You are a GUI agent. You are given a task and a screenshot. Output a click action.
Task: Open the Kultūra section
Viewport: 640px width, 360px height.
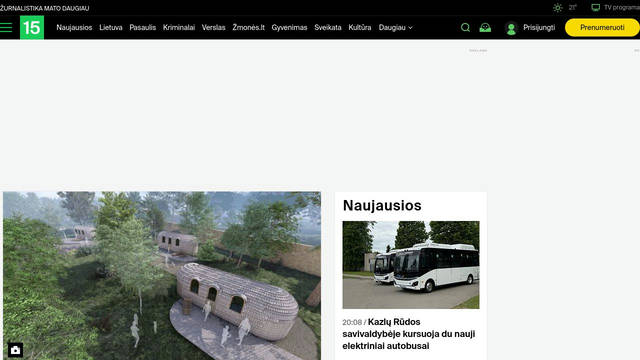click(360, 27)
